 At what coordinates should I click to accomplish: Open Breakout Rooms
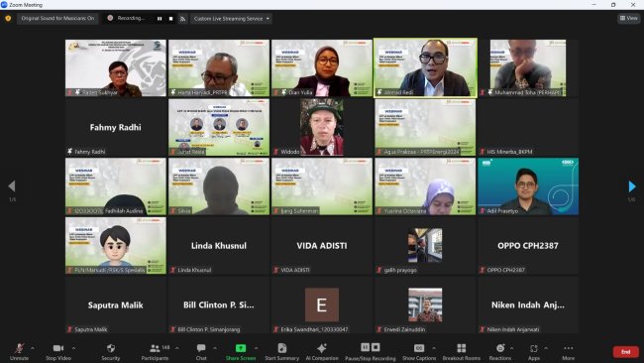pyautogui.click(x=462, y=352)
